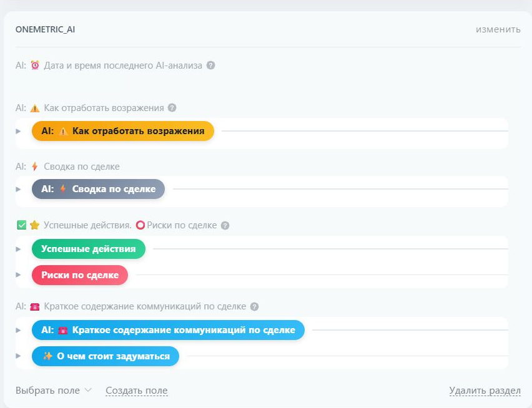Click the 'изменить' link in the section header
Viewport: 532px width, 408px height.
pos(498,29)
